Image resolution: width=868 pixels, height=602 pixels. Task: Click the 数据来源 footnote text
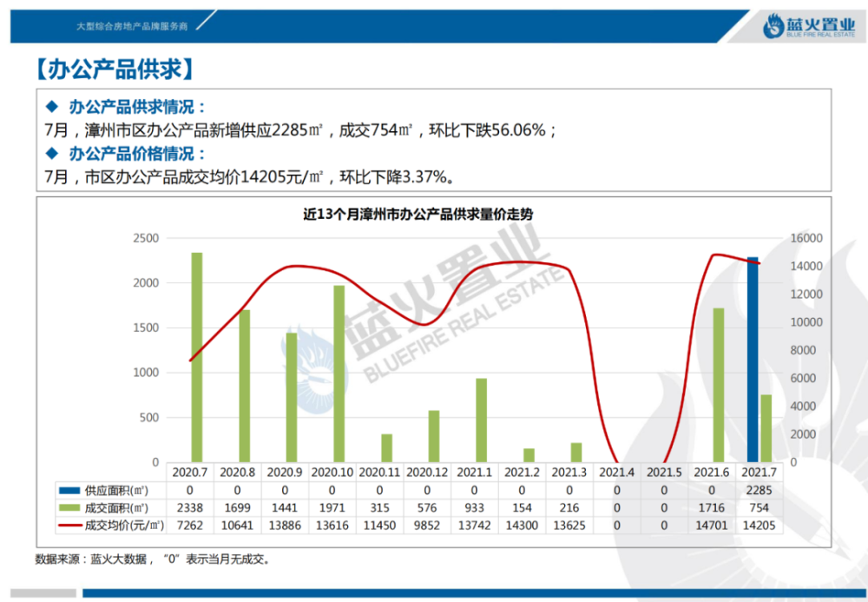[x=154, y=559]
